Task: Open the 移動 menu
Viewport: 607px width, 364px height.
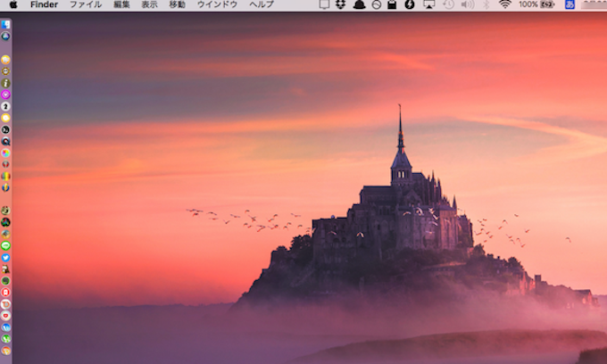Action: [177, 5]
